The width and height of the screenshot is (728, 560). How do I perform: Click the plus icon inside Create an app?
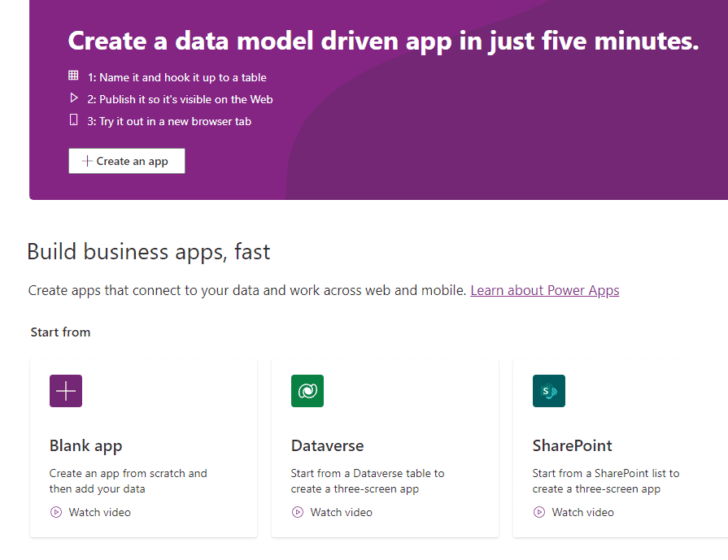[x=87, y=161]
